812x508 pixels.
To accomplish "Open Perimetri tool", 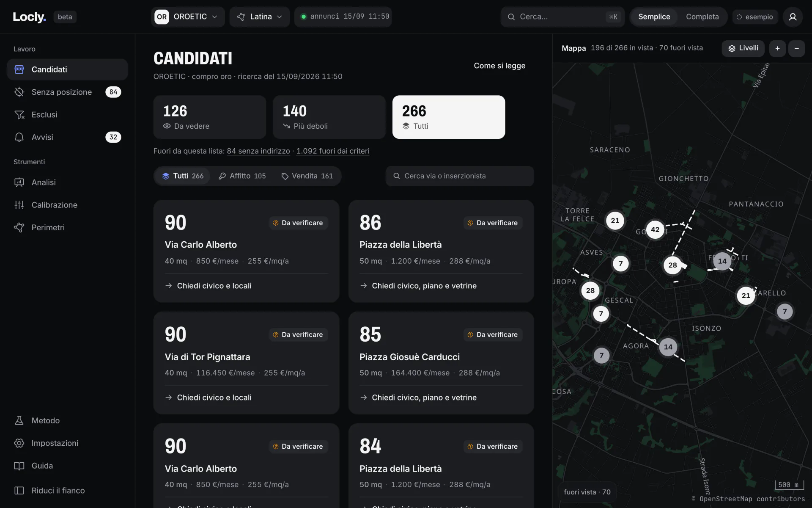I will [67, 227].
